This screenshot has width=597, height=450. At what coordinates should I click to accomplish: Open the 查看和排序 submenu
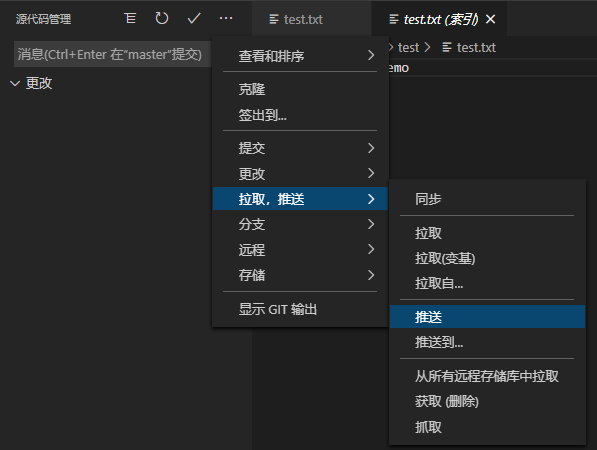(x=300, y=56)
